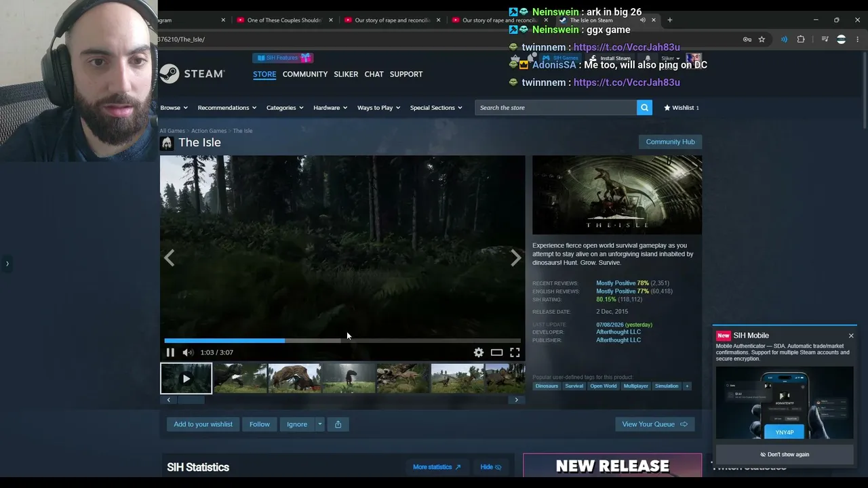The image size is (868, 488).
Task: Click the Steam logo
Action: [193, 73]
